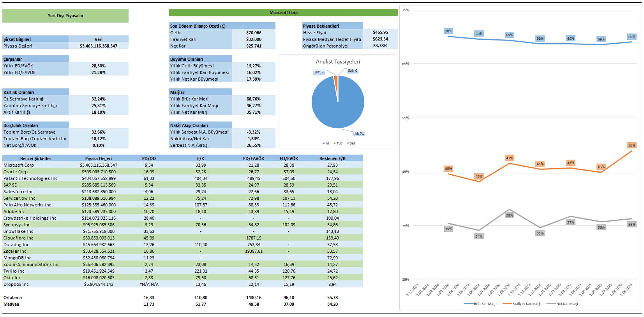
Task: Select the 38% label on the gray line
Action: 509,215
